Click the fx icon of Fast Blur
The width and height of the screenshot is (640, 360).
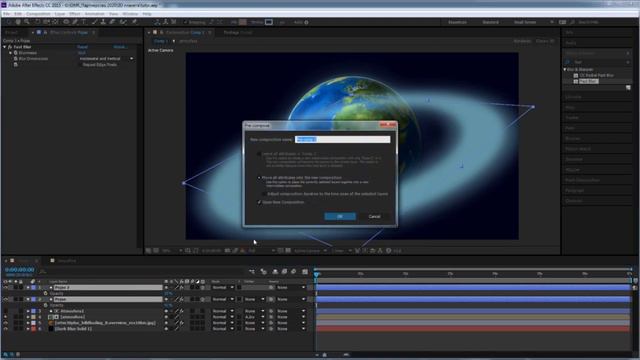[10, 47]
